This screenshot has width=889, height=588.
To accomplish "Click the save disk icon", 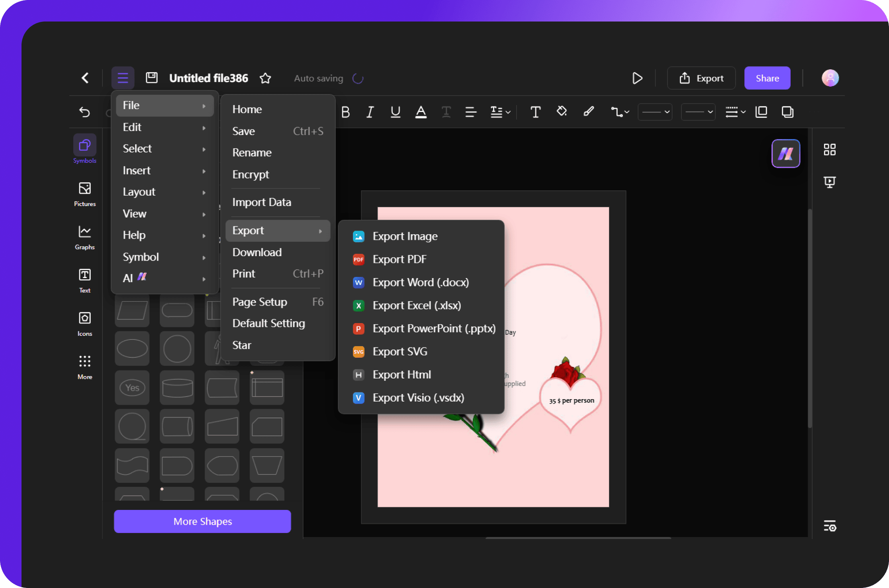I will tap(152, 78).
